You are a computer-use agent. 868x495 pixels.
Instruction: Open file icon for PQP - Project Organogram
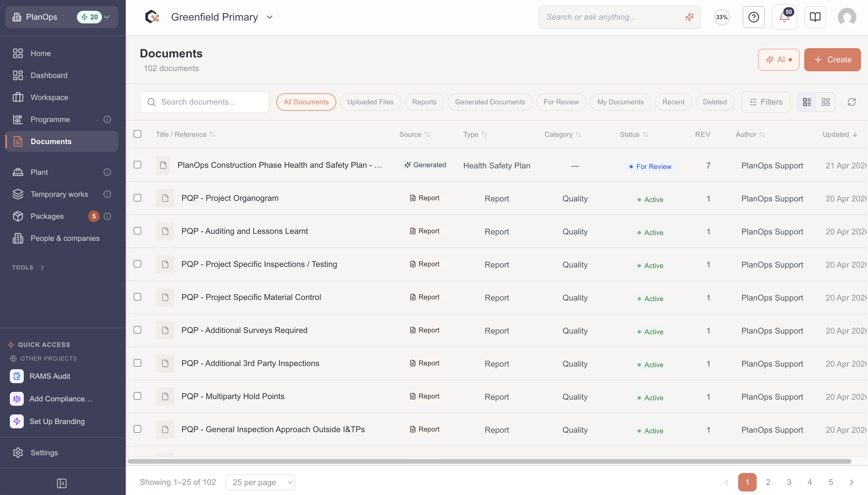pos(165,198)
